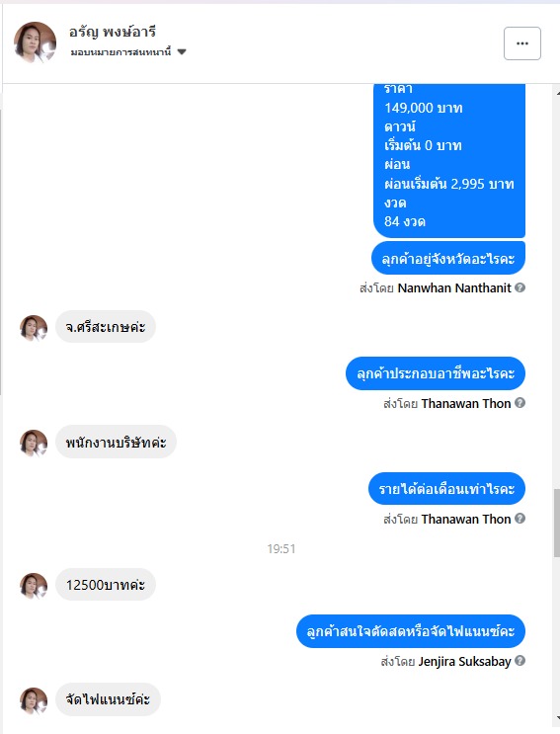The height and width of the screenshot is (734, 560).
Task: Click help icon beside Jenjira Suksabay
Action: (520, 661)
